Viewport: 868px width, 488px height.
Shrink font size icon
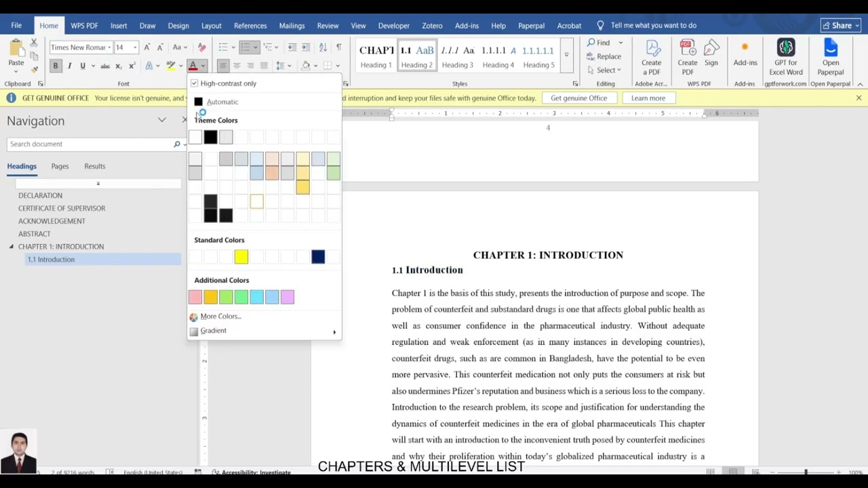tap(160, 47)
